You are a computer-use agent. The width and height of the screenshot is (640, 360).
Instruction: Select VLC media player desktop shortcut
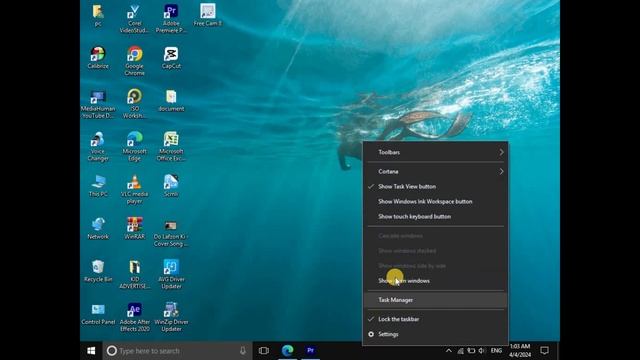134,189
